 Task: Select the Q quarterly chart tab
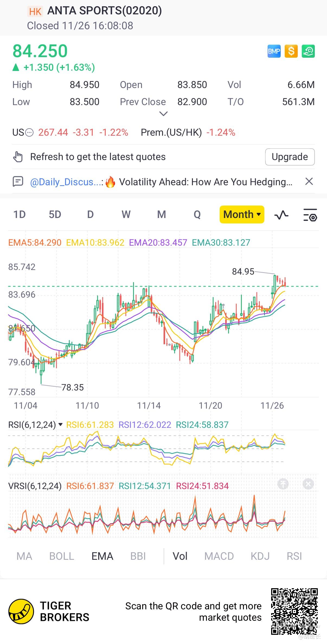(197, 214)
